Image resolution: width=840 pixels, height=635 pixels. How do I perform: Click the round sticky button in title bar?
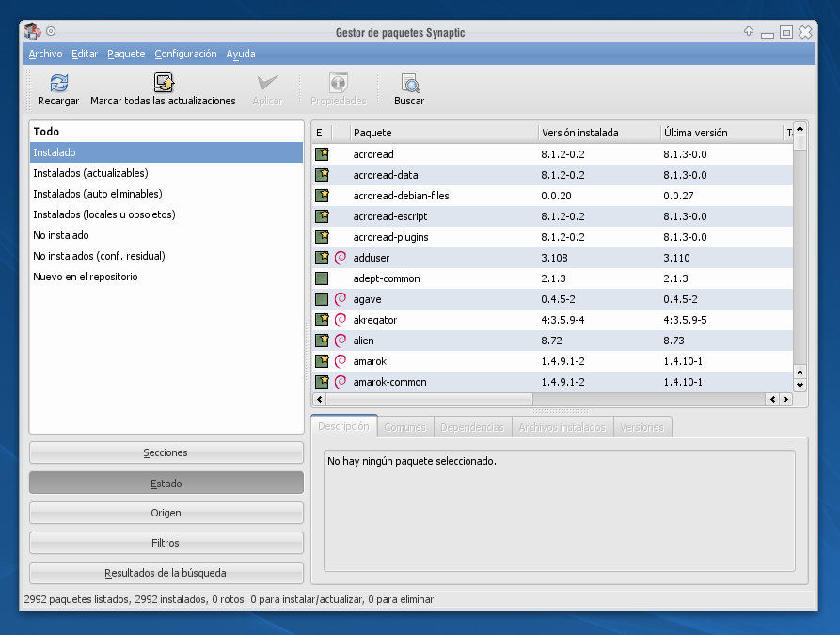point(51,31)
